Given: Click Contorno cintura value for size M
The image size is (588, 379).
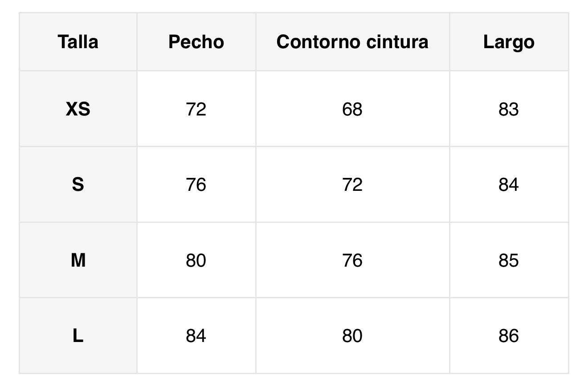Looking at the screenshot, I should pyautogui.click(x=352, y=260).
